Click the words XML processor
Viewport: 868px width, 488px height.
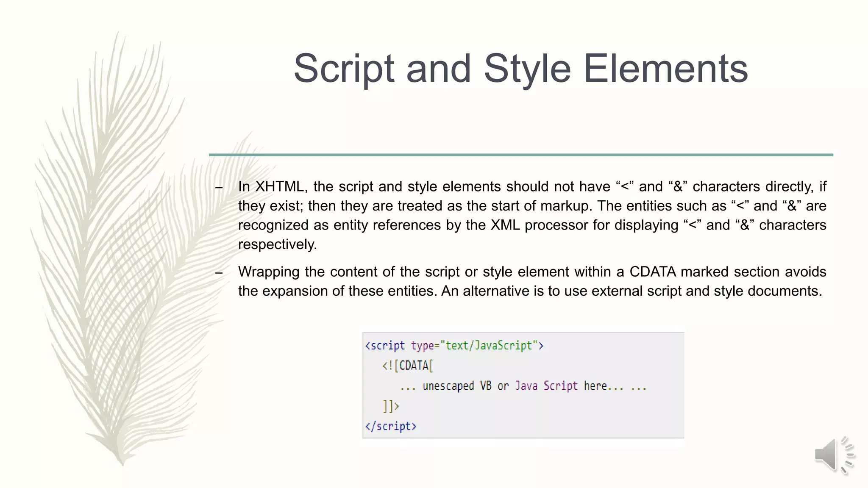tap(539, 225)
